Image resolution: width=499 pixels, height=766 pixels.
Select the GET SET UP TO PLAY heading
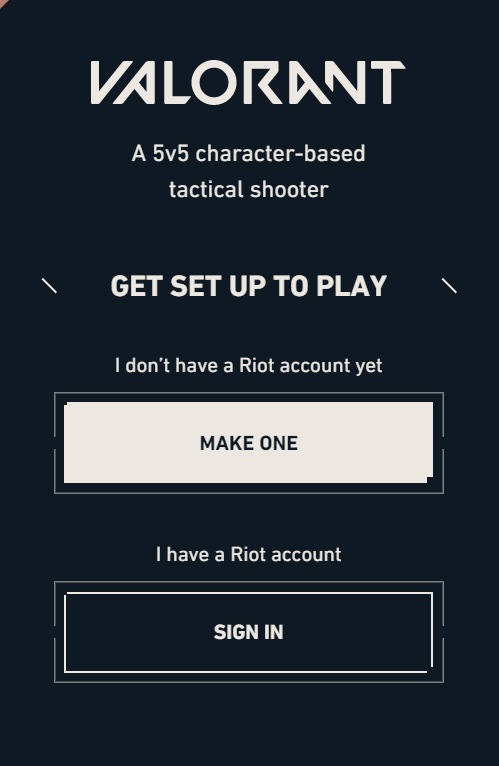pyautogui.click(x=248, y=286)
